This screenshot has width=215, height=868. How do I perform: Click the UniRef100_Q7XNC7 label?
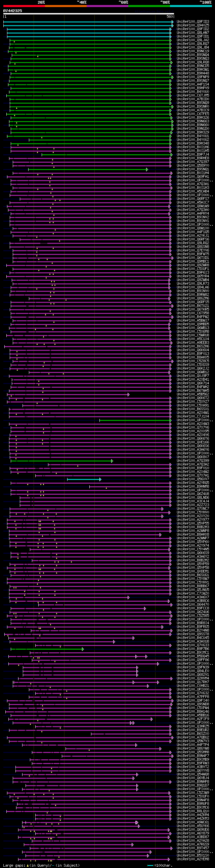click(x=193, y=509)
